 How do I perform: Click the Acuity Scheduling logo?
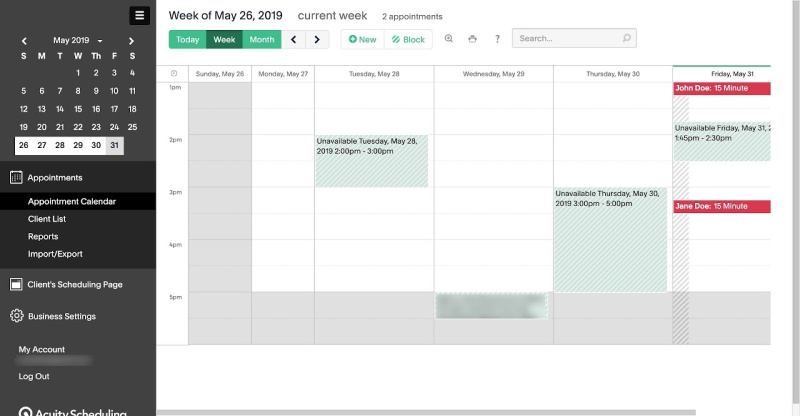[72, 411]
